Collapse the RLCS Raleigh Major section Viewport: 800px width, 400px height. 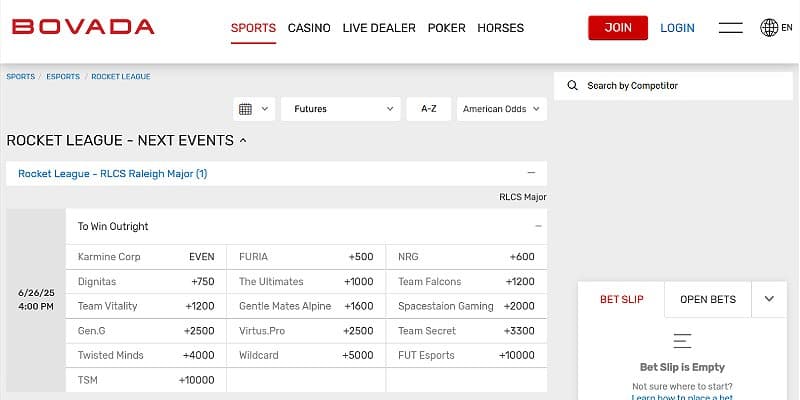[x=531, y=173]
